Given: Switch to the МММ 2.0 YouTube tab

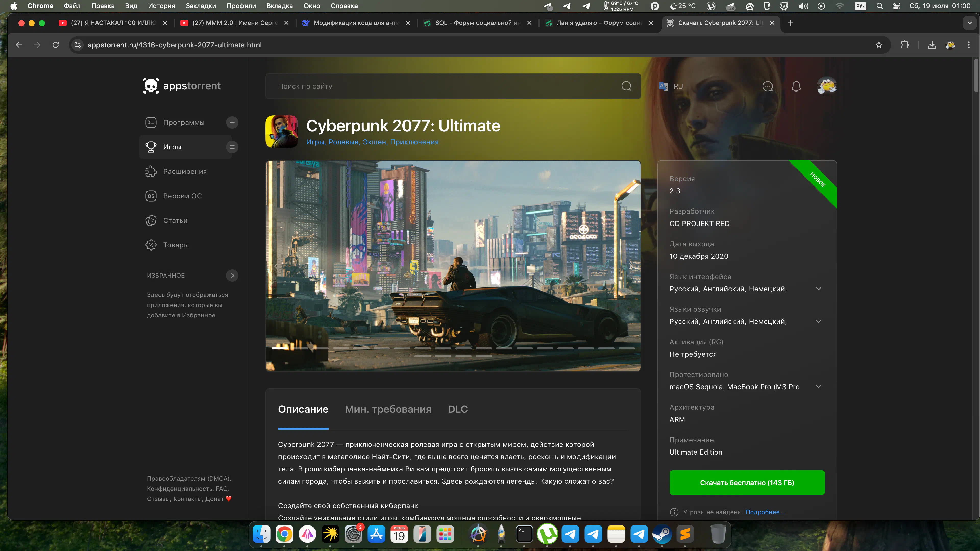Looking at the screenshot, I should tap(235, 23).
